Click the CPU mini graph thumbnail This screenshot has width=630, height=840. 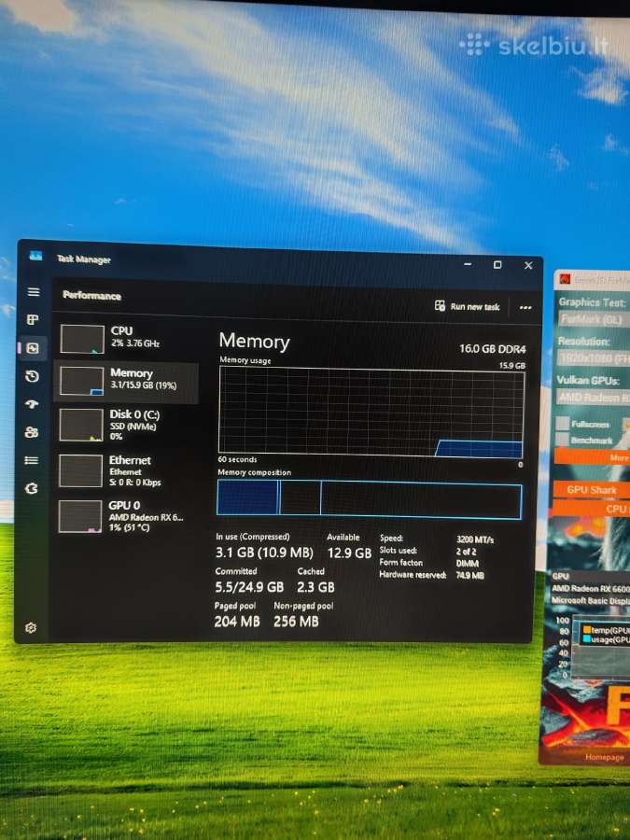(x=82, y=339)
